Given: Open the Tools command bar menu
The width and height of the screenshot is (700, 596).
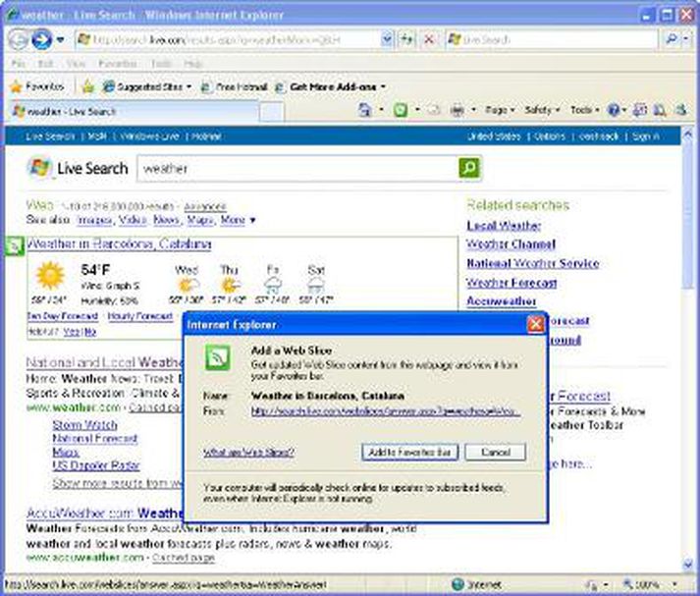Looking at the screenshot, I should click(x=584, y=110).
